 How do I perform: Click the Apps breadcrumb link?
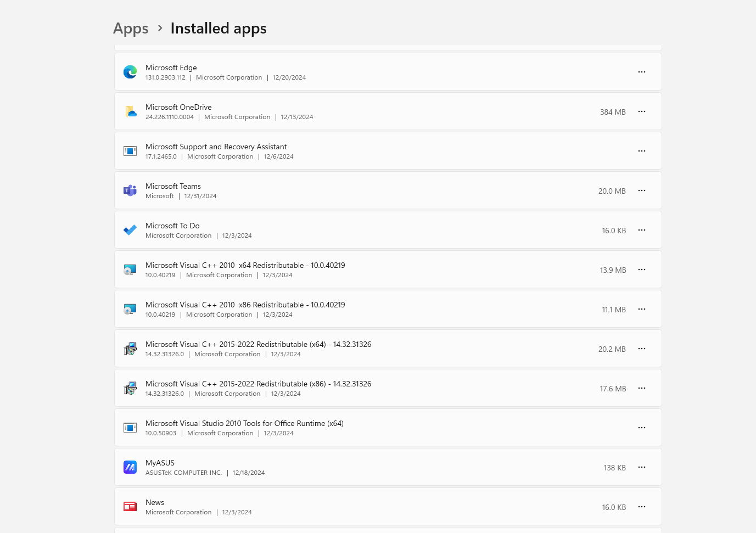131,29
